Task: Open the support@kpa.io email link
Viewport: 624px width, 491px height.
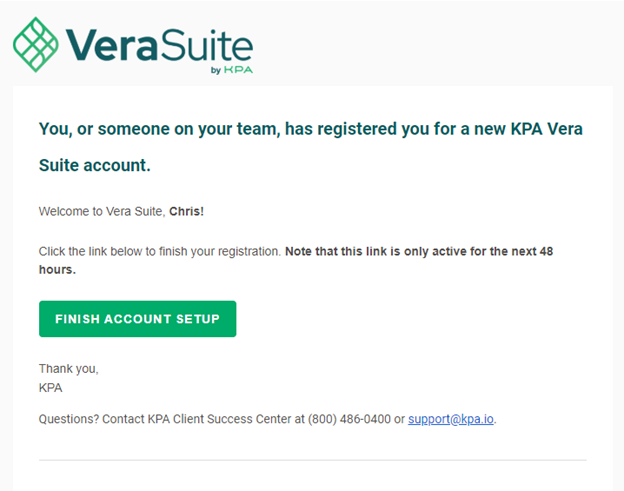Action: coord(451,419)
